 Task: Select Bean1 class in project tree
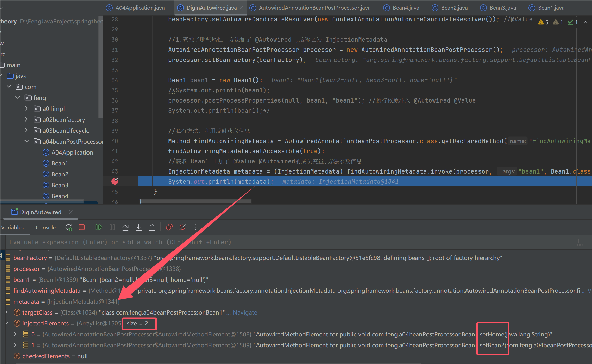click(55, 163)
